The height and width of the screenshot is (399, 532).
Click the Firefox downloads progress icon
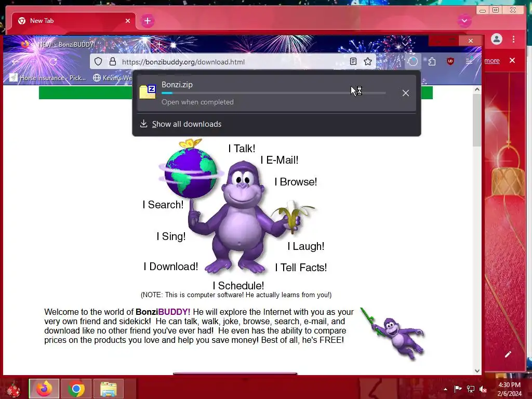click(x=413, y=61)
